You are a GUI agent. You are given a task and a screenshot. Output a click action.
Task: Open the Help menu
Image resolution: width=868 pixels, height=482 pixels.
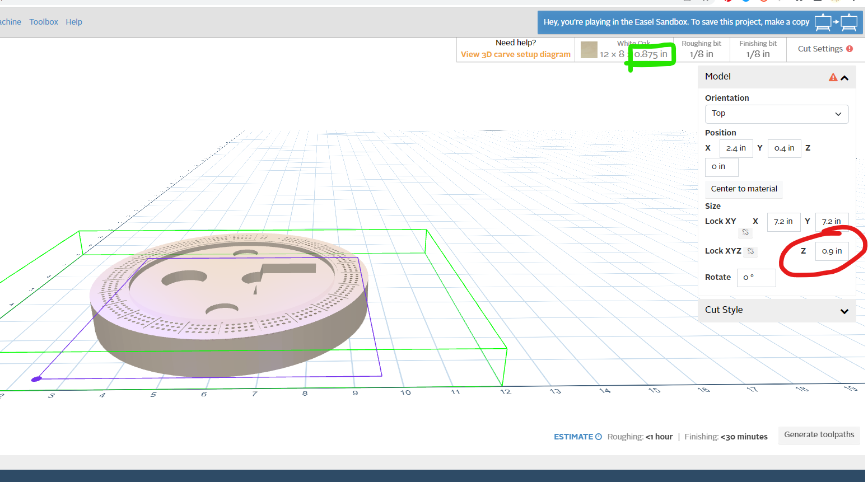click(x=74, y=22)
